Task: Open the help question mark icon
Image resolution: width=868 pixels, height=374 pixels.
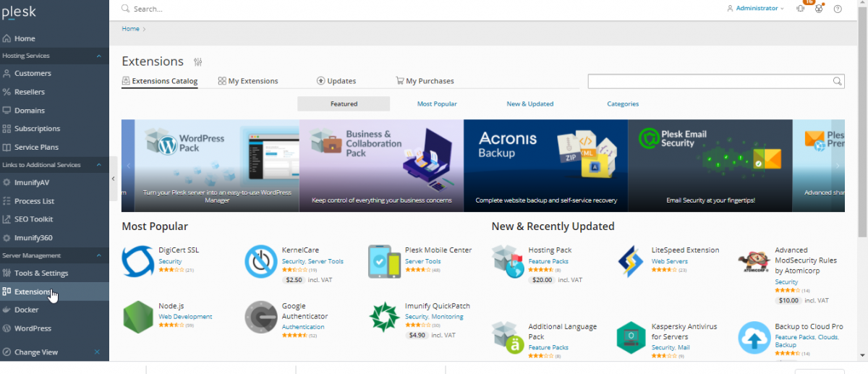Action: [838, 9]
